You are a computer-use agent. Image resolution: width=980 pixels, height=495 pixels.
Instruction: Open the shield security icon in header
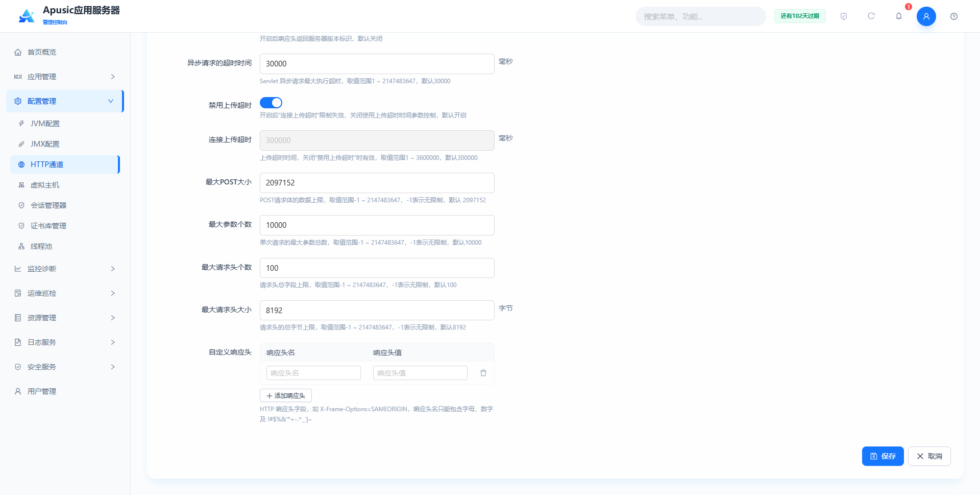(844, 16)
